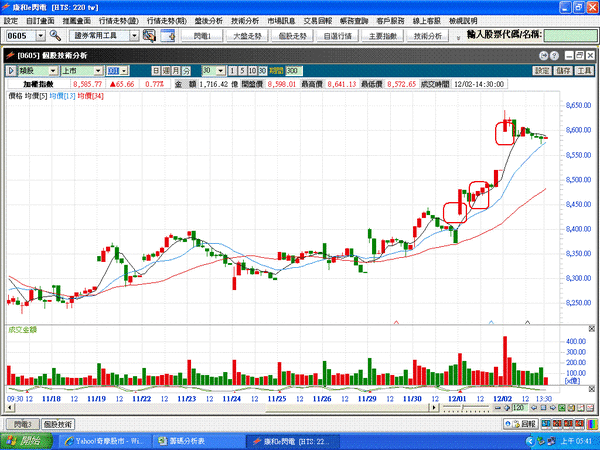Open the 交易回報 menu

pos(318,21)
